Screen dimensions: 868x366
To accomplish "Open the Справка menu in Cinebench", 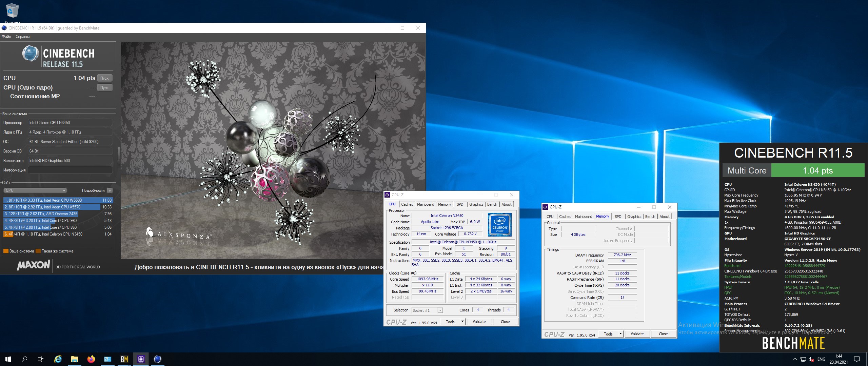I will [23, 37].
